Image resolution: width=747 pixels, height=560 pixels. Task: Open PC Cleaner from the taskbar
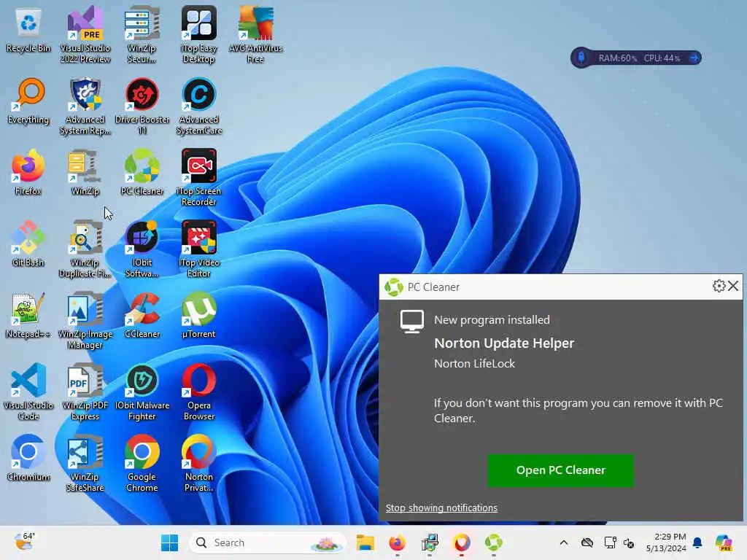(x=494, y=542)
